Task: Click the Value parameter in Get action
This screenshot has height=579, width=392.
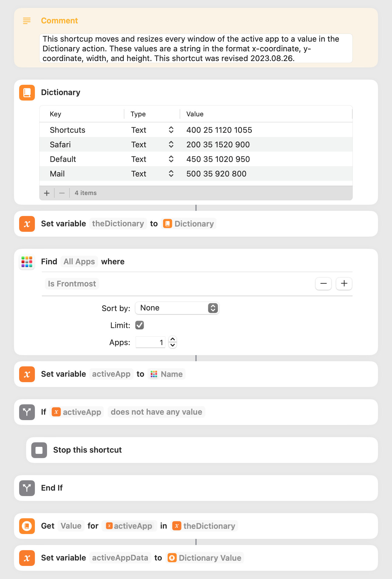Action: [71, 526]
